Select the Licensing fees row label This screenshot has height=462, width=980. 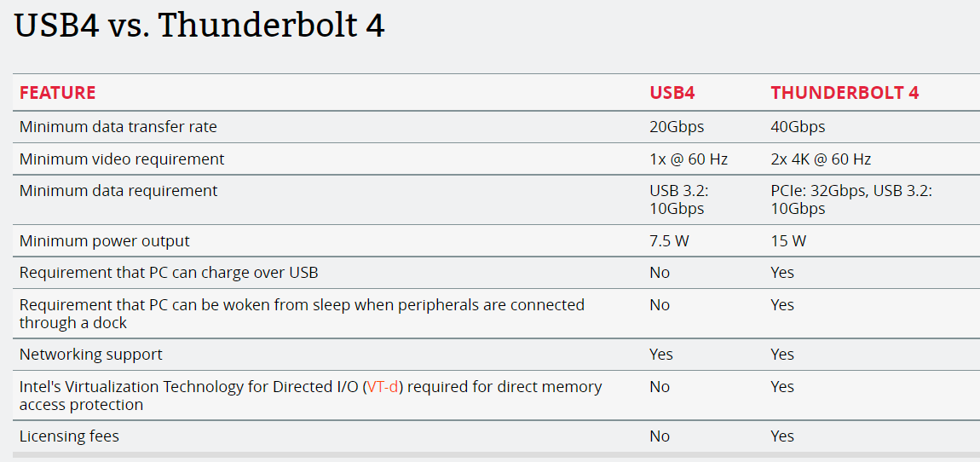(69, 436)
